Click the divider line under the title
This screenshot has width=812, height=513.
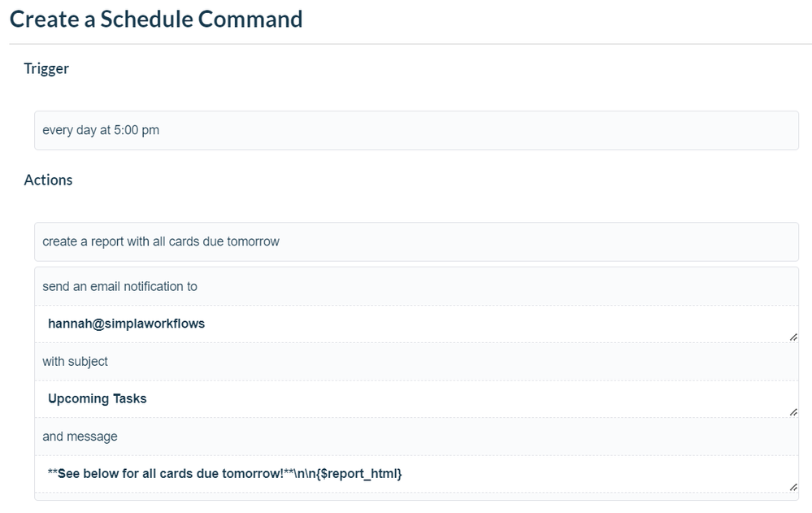pos(410,44)
